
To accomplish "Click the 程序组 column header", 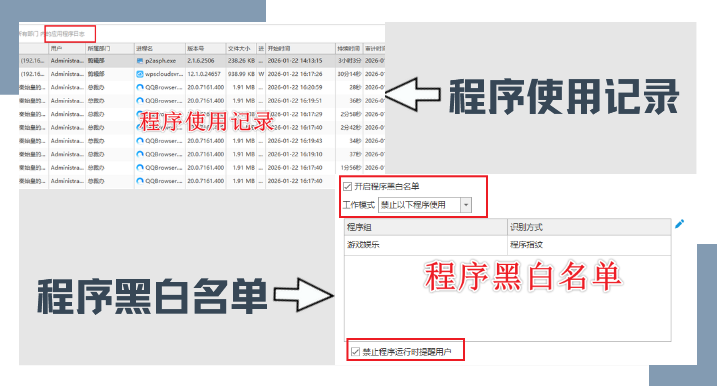I will [x=426, y=227].
